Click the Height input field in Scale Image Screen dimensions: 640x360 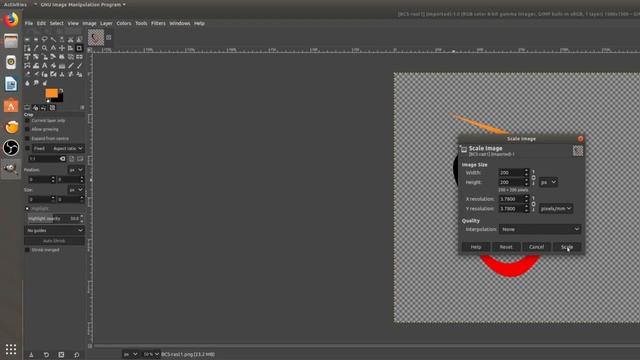511,182
